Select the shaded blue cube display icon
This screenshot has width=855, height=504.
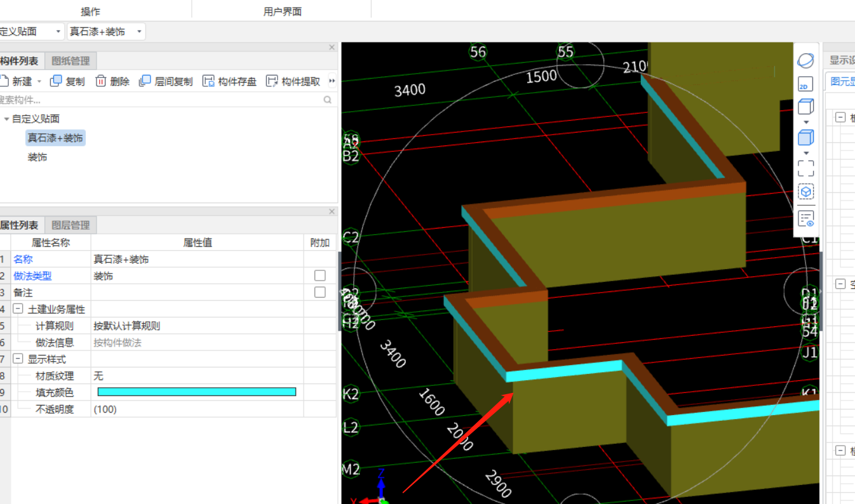tap(805, 137)
